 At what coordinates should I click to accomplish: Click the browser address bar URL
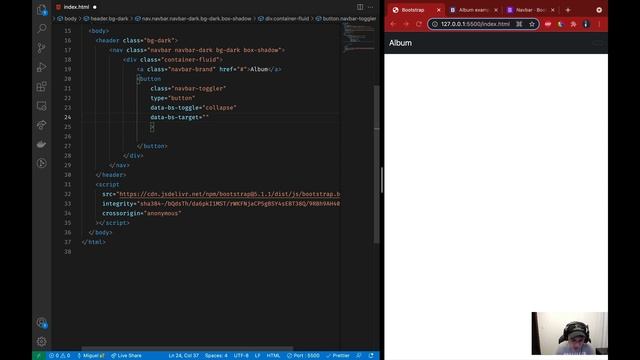[x=475, y=24]
